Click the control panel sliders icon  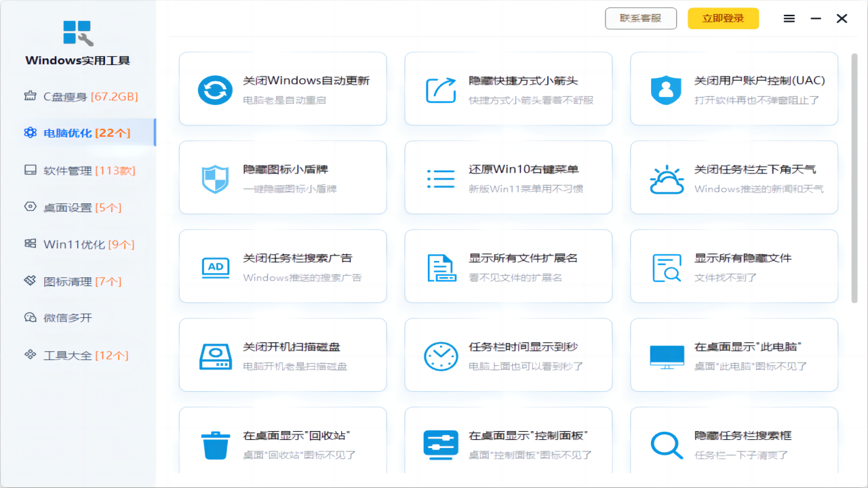(x=441, y=445)
